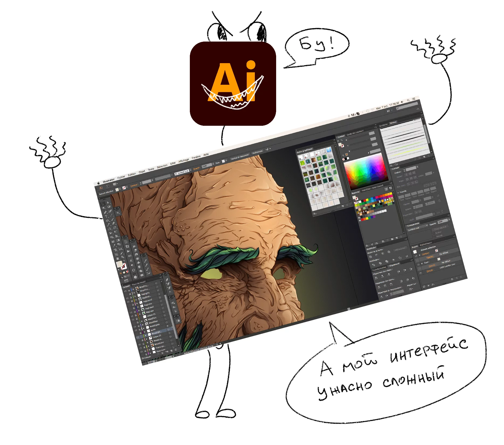Expand the VegLights layer triangle

[x=135, y=296]
